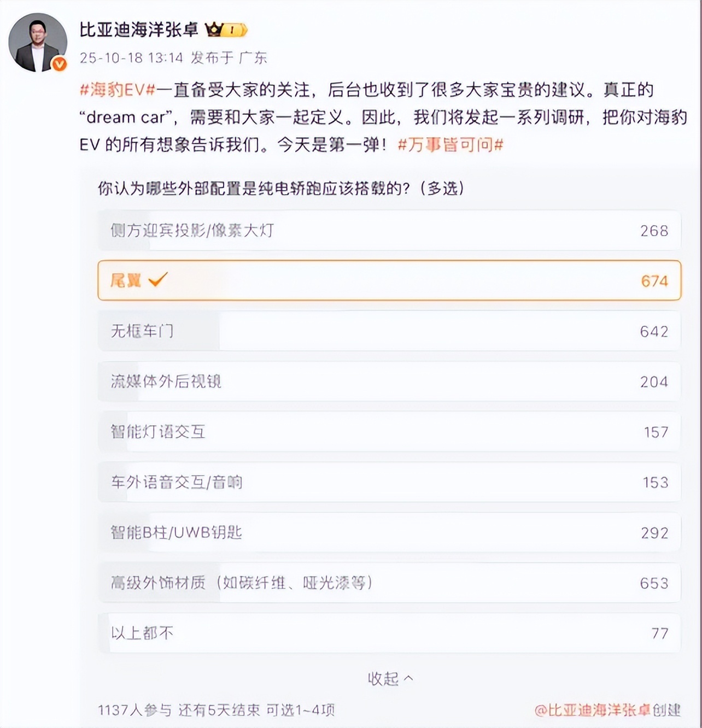Image resolution: width=702 pixels, height=728 pixels.
Task: Select the 侧方迎宾投影/像素大灯 poll option
Action: (389, 231)
